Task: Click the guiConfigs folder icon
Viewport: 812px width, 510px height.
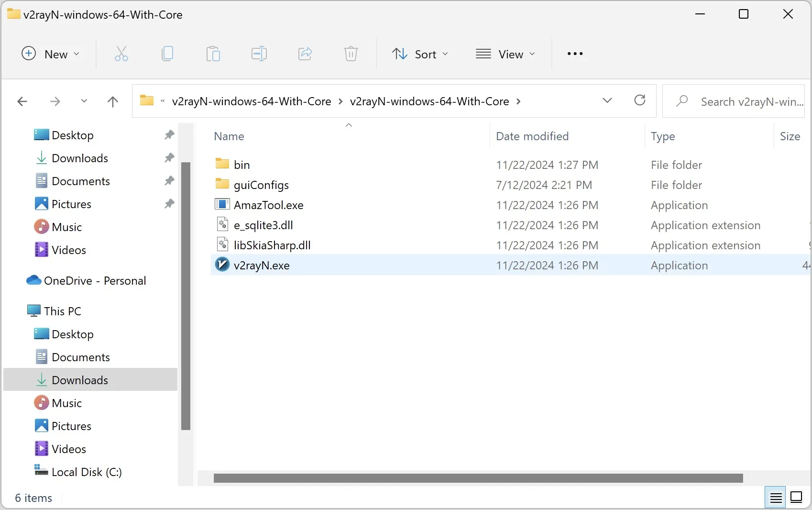Action: 222,184
